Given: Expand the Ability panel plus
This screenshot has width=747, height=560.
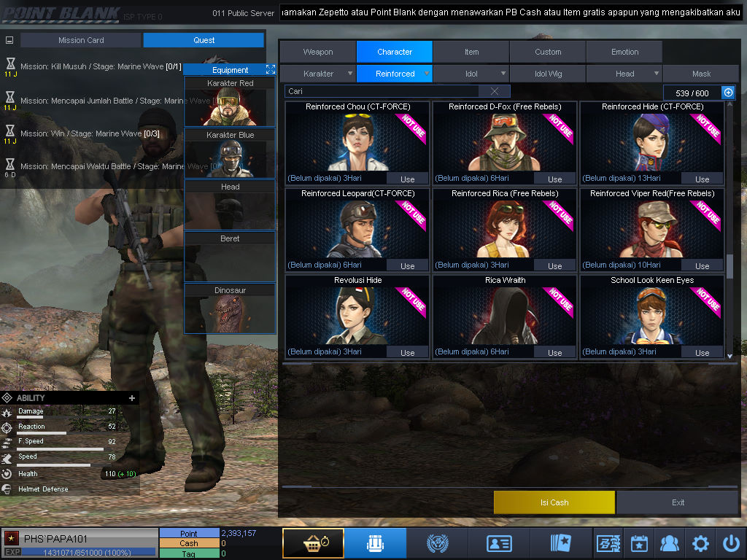Looking at the screenshot, I should 132,397.
